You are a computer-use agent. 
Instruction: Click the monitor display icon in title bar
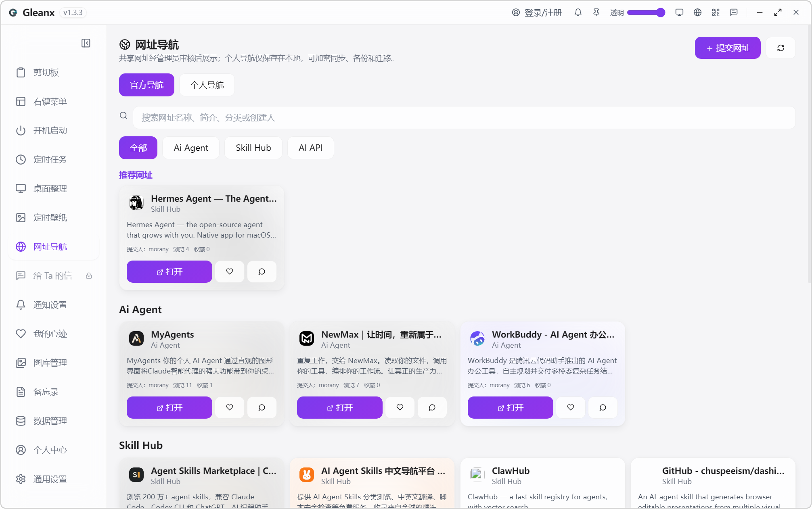(679, 13)
